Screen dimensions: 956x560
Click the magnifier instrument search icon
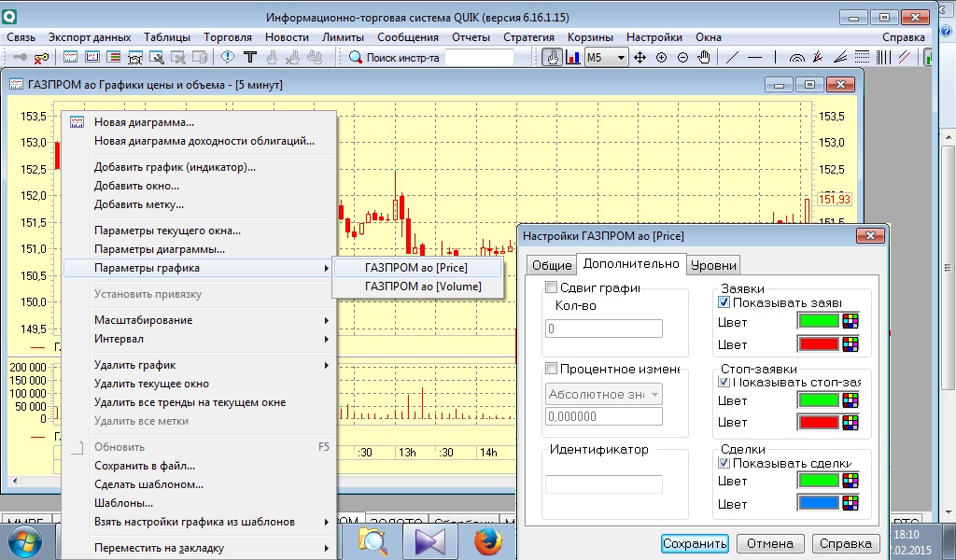[356, 57]
